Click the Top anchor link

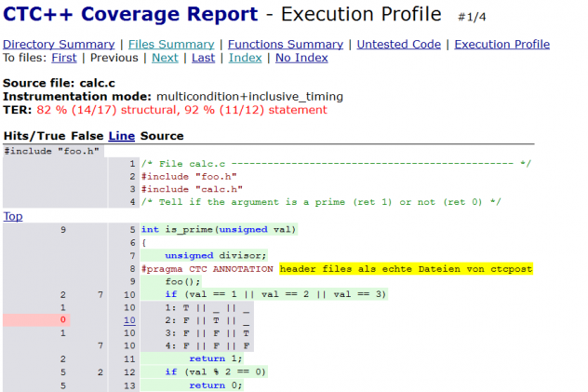[13, 216]
